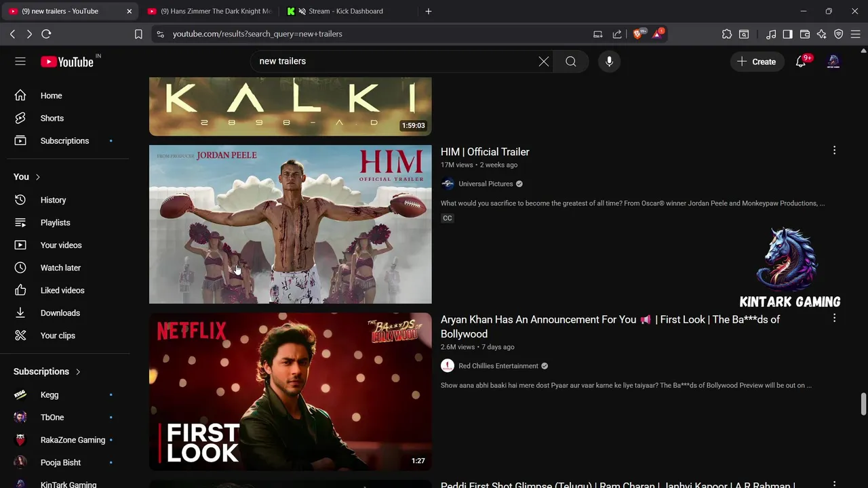Switch to Stream - Kick Dashboard tab
Viewport: 868px width, 488px height.
click(x=346, y=11)
